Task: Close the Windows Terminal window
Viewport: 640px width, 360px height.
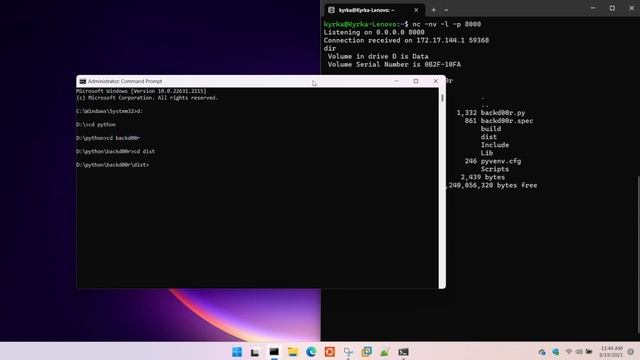Action: 631,8
